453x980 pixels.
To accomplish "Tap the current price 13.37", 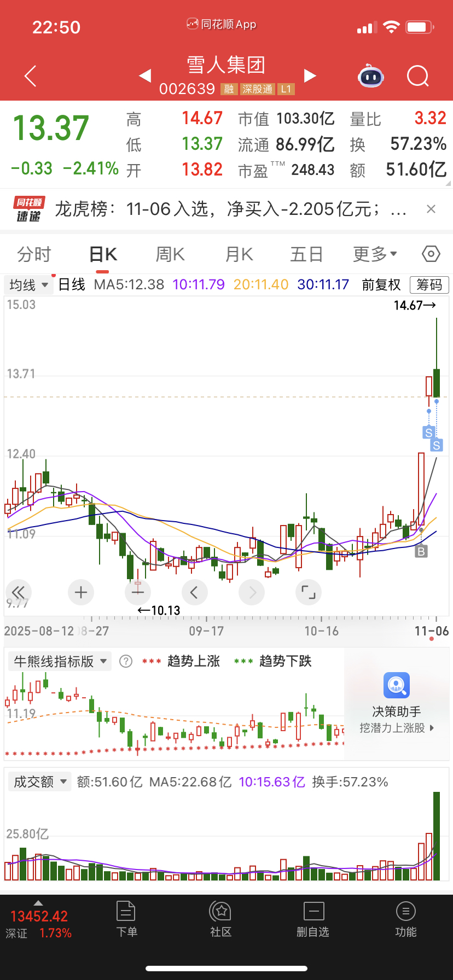I will pyautogui.click(x=50, y=129).
